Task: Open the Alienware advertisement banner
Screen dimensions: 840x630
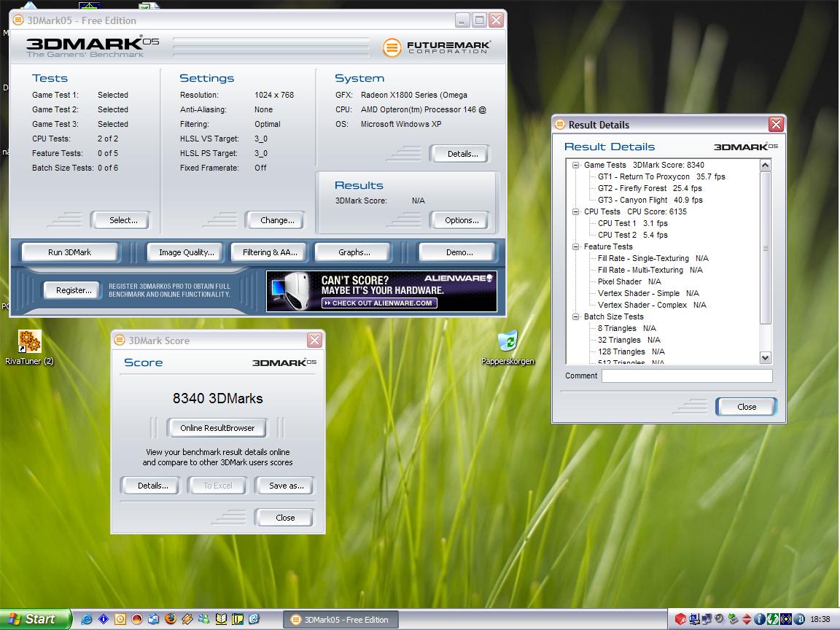Action: (x=381, y=291)
